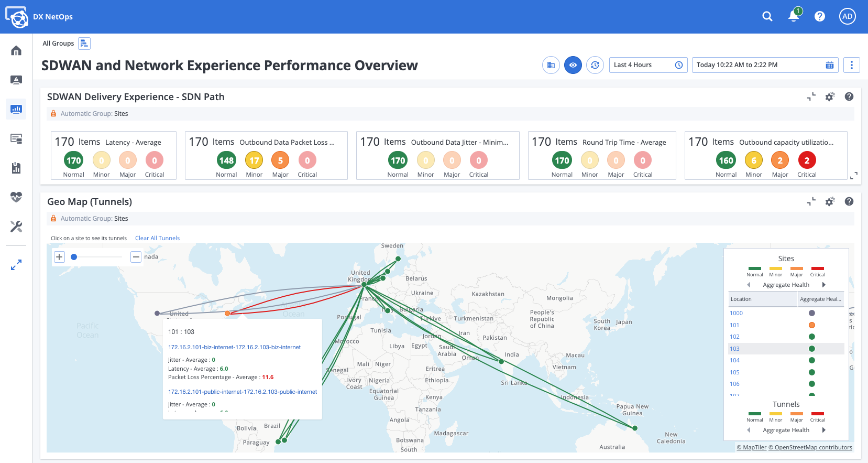This screenshot has width=868, height=463.
Task: Open the wrench administration icon in sidebar
Action: click(16, 227)
